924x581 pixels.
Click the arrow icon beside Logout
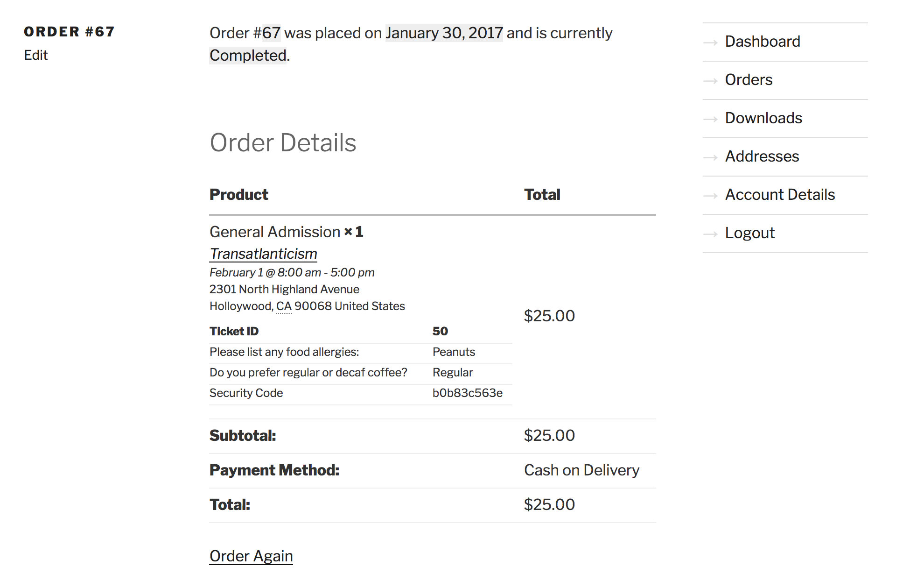[x=710, y=234]
